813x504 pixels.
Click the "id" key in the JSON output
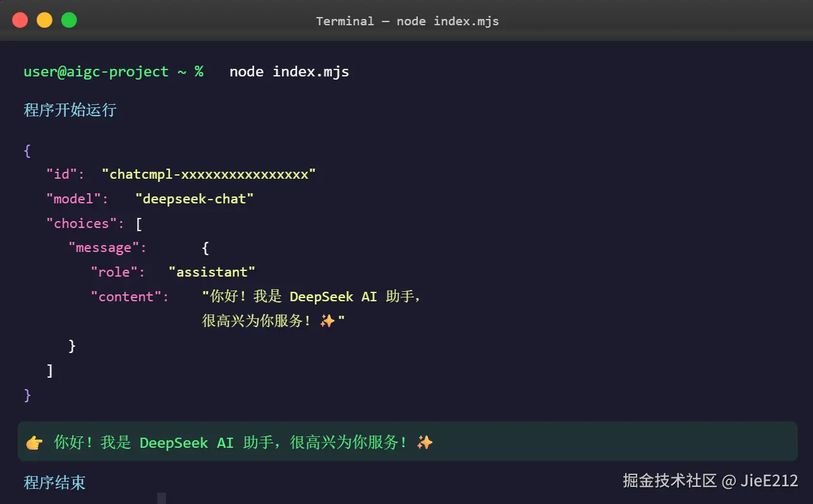point(61,174)
